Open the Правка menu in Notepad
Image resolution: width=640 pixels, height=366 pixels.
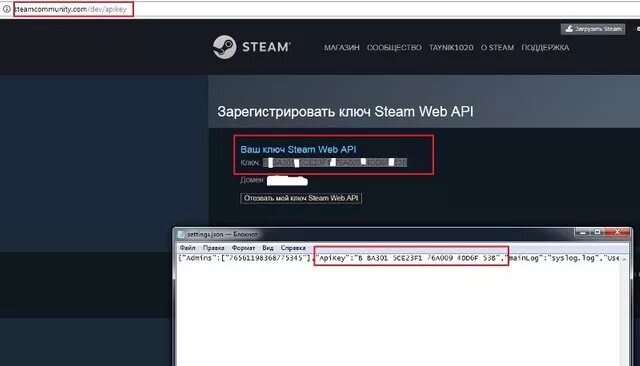pyautogui.click(x=213, y=248)
